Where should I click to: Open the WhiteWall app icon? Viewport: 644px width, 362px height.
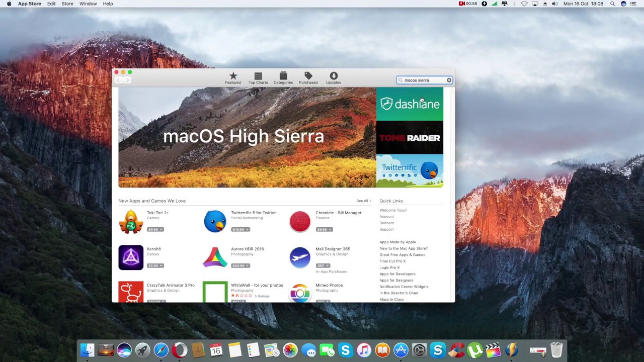(215, 292)
